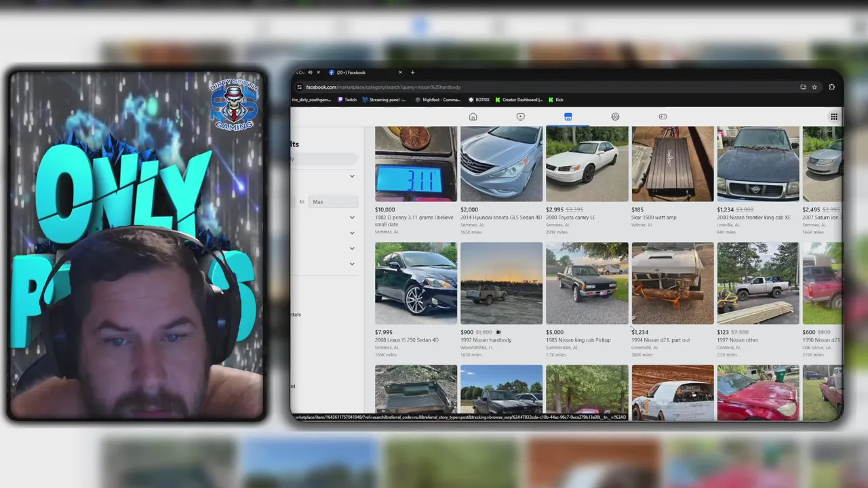Open the Kick bookmark
The height and width of the screenshot is (488, 868).
pos(555,100)
